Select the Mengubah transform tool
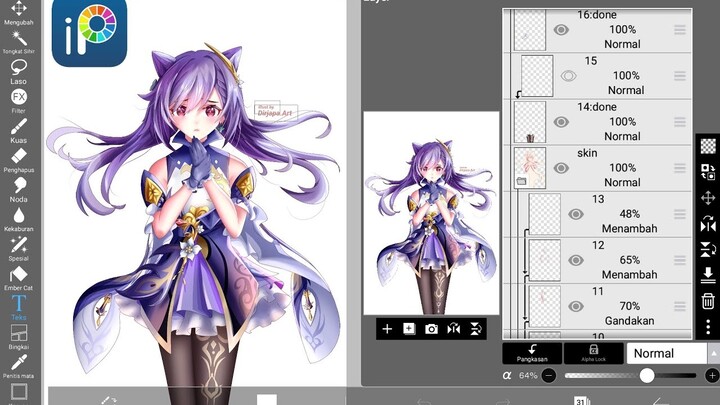The width and height of the screenshot is (720, 405). (x=18, y=11)
